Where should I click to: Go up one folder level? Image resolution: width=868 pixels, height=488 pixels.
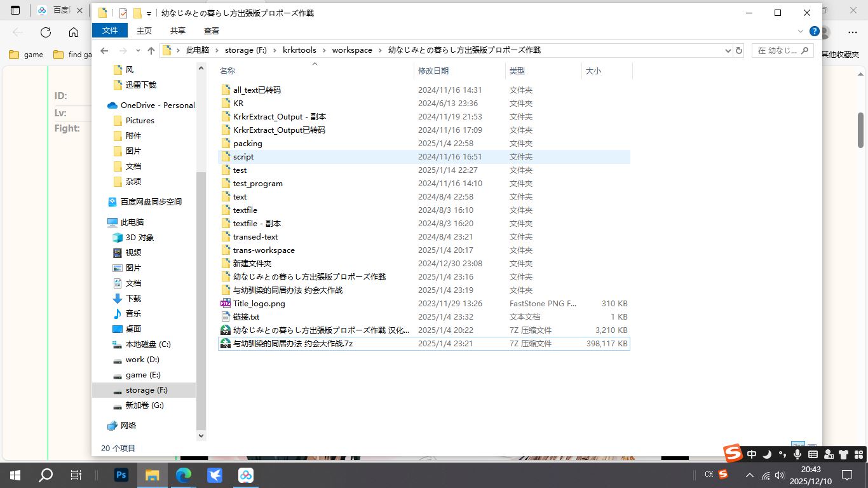(151, 50)
